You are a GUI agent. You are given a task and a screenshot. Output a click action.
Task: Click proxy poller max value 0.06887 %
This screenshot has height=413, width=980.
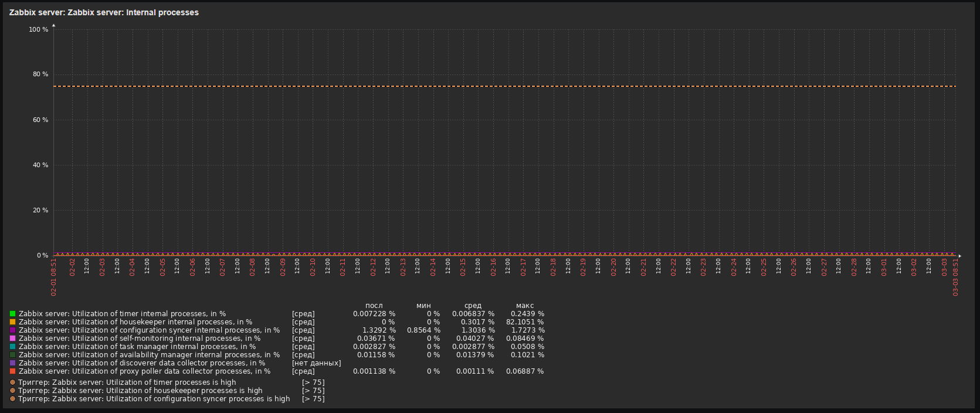tap(525, 371)
